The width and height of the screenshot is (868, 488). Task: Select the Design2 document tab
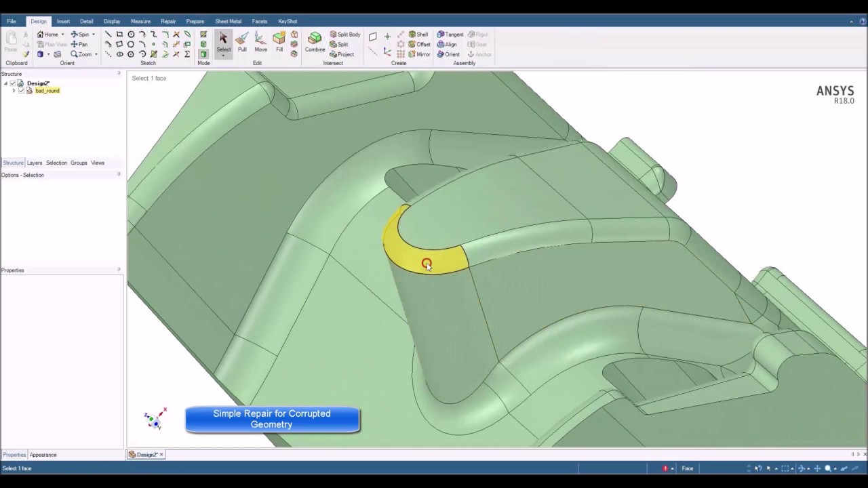point(146,455)
